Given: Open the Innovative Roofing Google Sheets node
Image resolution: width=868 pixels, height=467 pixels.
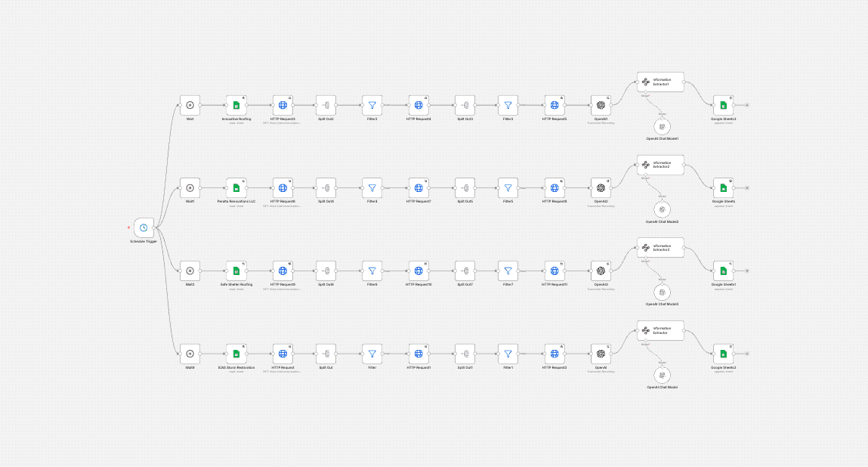Looking at the screenshot, I should pyautogui.click(x=236, y=105).
